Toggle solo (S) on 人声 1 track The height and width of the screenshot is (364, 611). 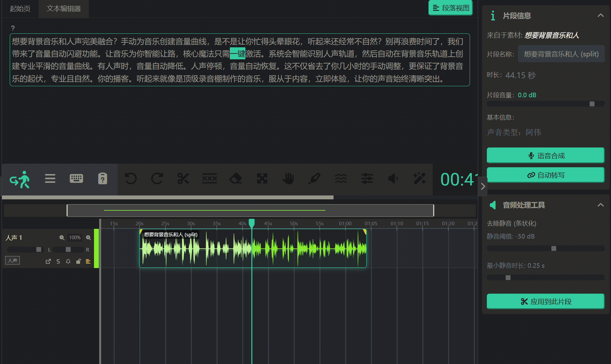coord(58,262)
